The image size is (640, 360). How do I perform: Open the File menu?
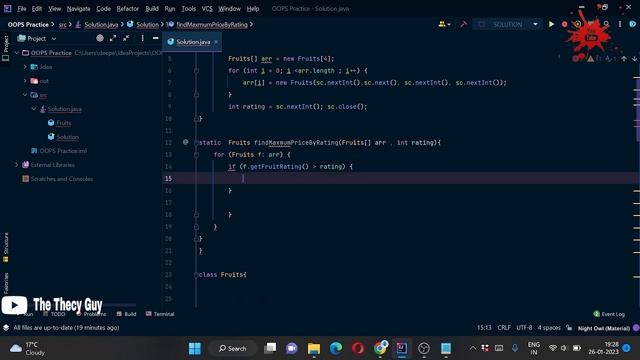point(22,9)
